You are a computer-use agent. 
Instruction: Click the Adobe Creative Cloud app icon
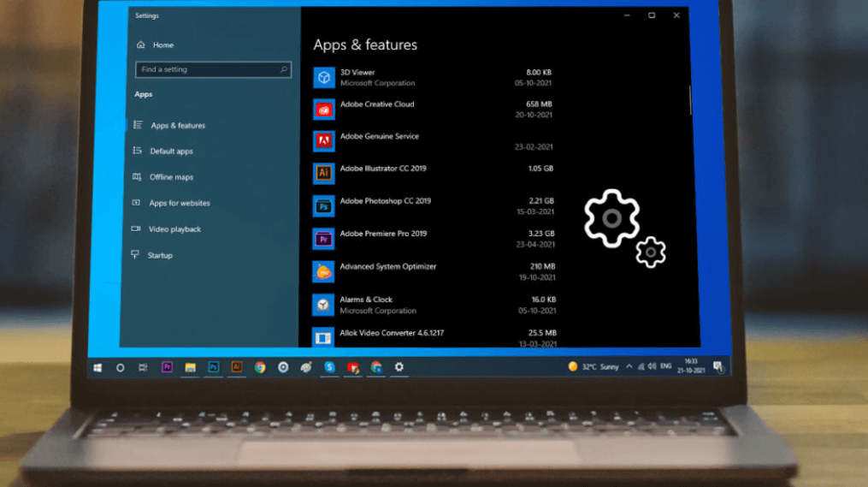point(324,110)
